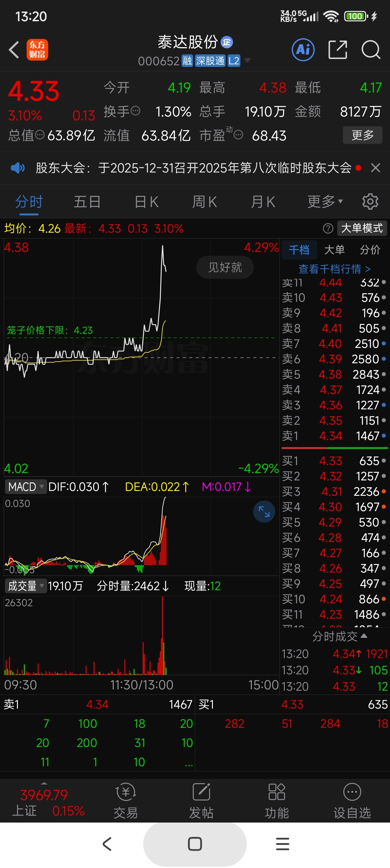The image size is (390, 868).
Task: Tap the speaker announcement icon
Action: pyautogui.click(x=18, y=168)
